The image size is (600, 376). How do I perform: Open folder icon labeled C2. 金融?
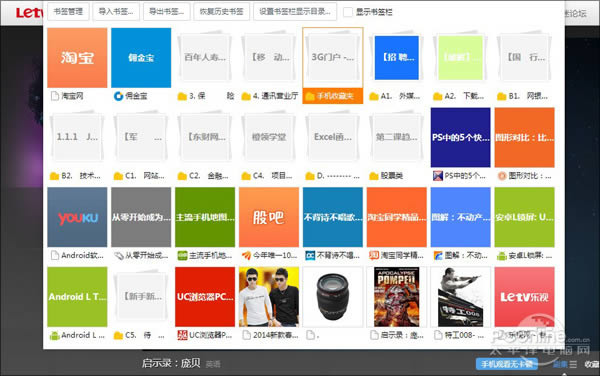pyautogui.click(x=182, y=176)
